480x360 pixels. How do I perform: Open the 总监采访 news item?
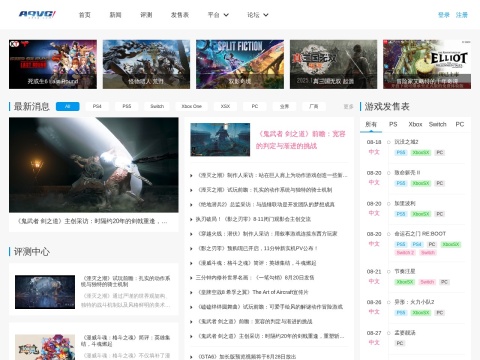point(266,205)
